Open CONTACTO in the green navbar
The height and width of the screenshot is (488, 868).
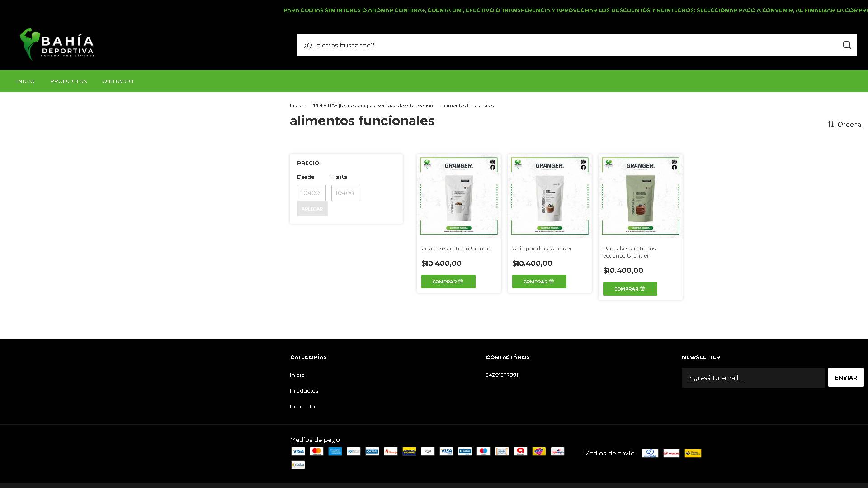click(118, 81)
